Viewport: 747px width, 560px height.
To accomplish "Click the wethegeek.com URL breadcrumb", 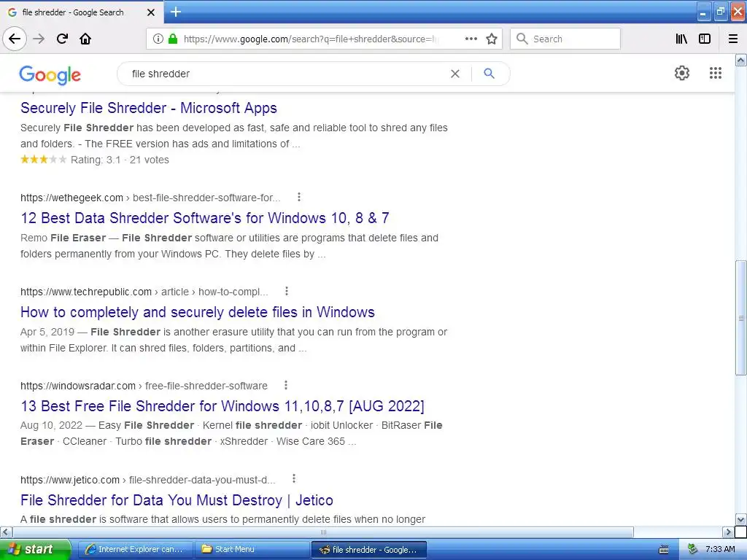I will tap(150, 198).
